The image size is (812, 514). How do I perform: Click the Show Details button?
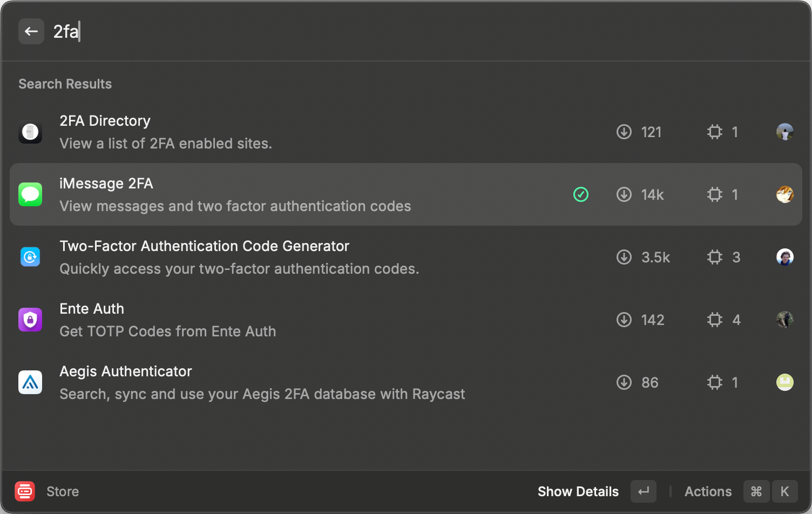pos(578,491)
